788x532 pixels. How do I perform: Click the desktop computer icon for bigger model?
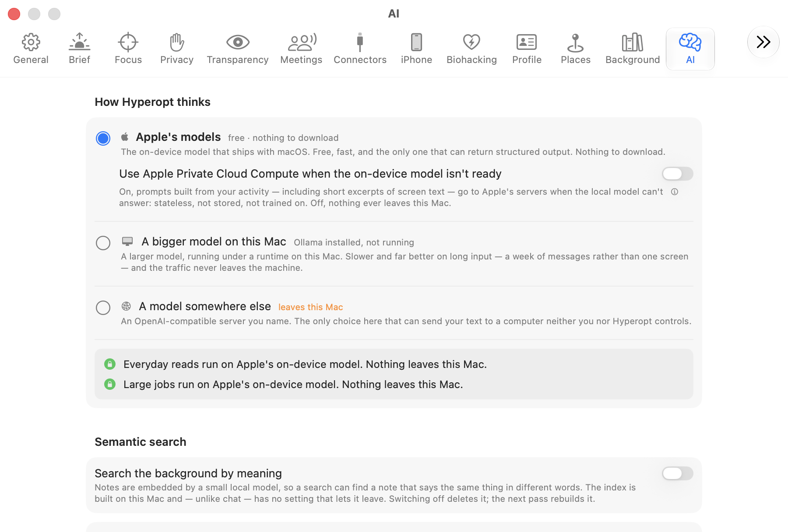(127, 241)
